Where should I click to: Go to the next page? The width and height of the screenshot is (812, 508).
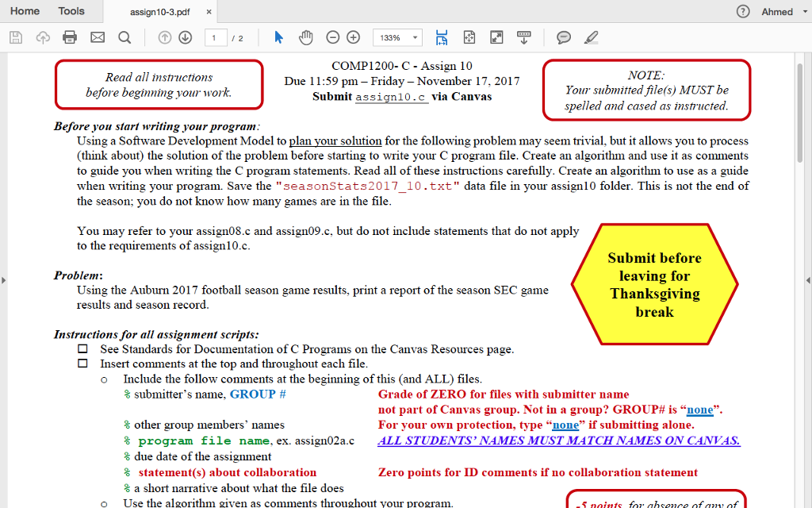(x=184, y=37)
